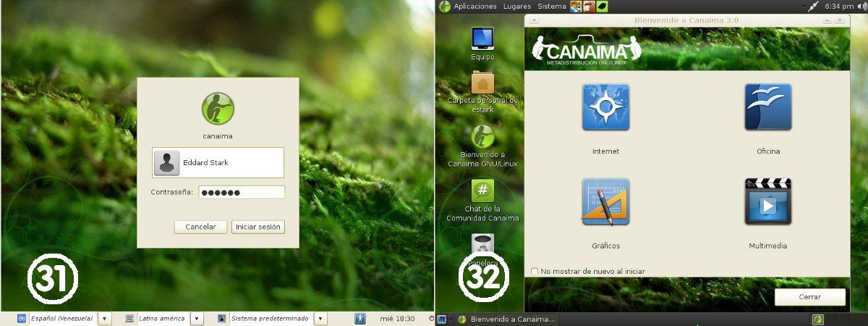The image size is (868, 326).
Task: Click the CANAIMA banner logo
Action: click(587, 49)
